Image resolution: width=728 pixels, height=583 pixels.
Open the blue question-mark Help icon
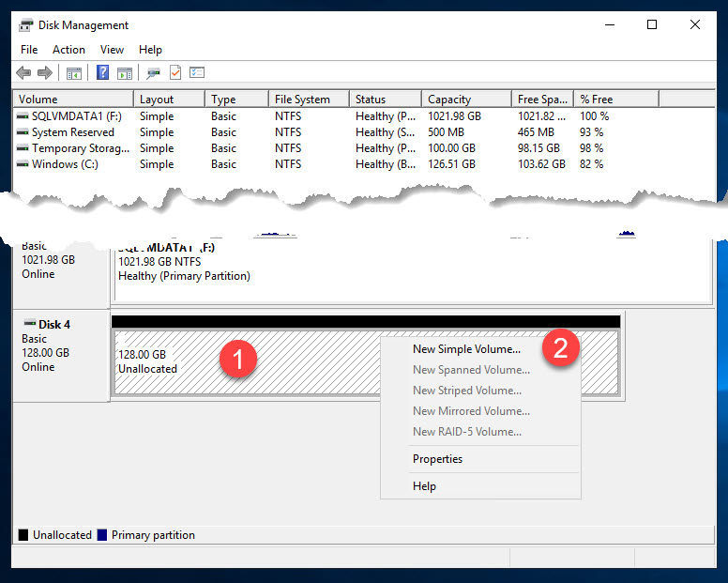point(102,72)
